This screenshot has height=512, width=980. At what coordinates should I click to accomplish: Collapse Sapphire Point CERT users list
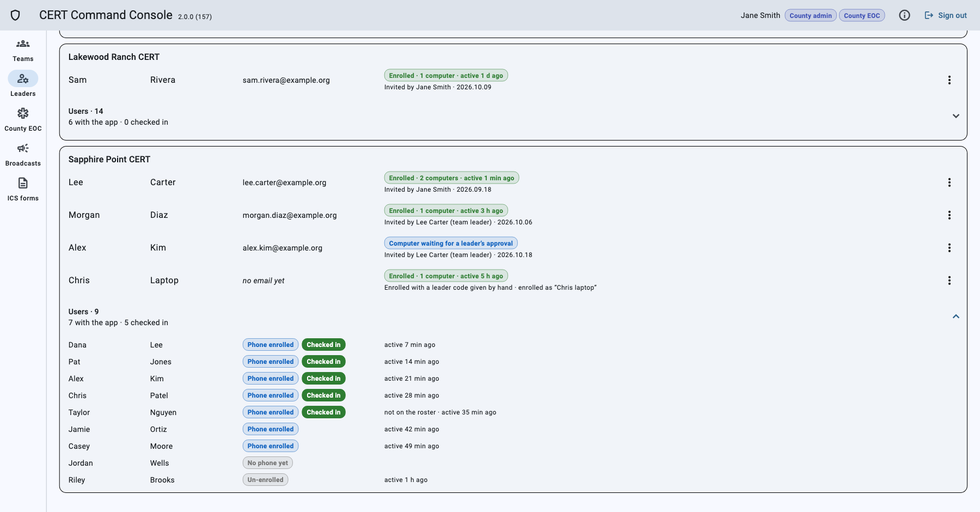[956, 316]
